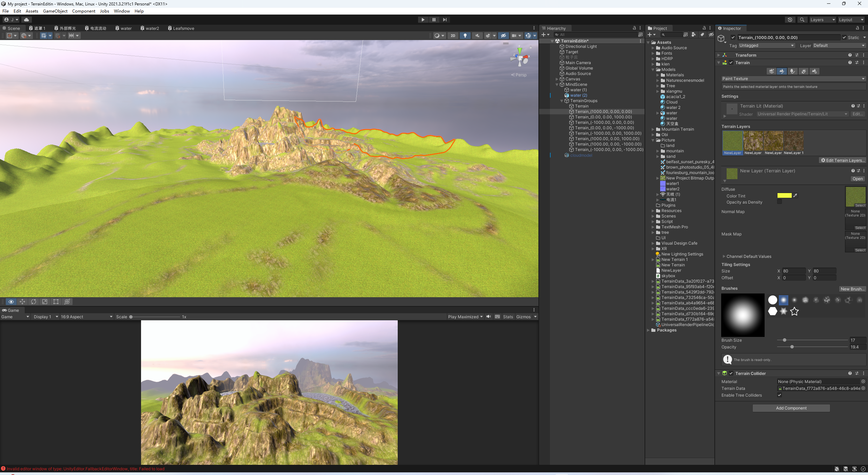868x475 pixels.
Task: Toggle Opacity as Density checkbox
Action: 780,202
